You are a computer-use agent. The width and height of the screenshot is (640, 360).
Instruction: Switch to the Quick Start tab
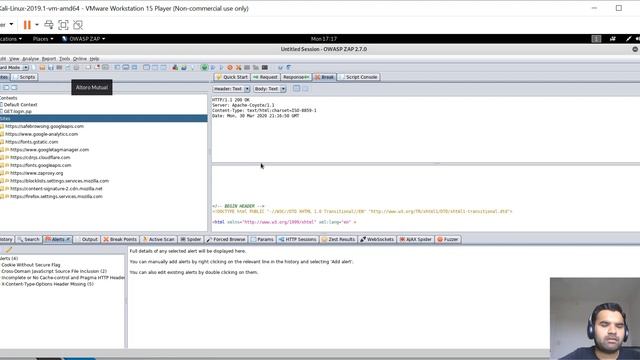coord(232,77)
